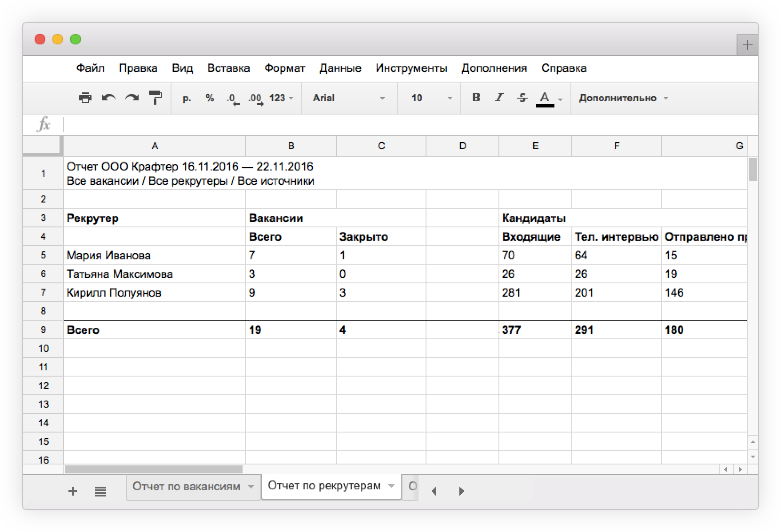Screen dimensions: 781x532
Task: Toggle bold formatting
Action: click(x=476, y=98)
